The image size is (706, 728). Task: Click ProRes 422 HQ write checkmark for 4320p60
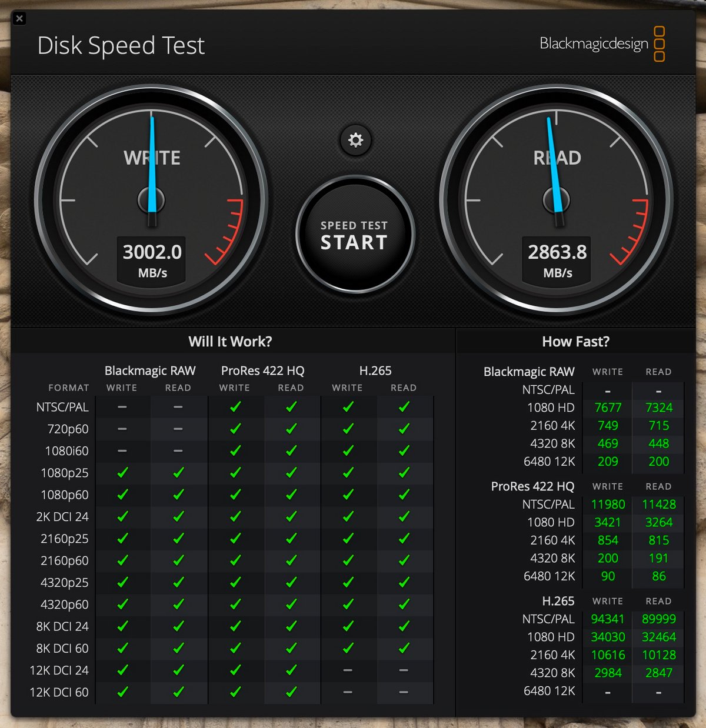[235, 604]
